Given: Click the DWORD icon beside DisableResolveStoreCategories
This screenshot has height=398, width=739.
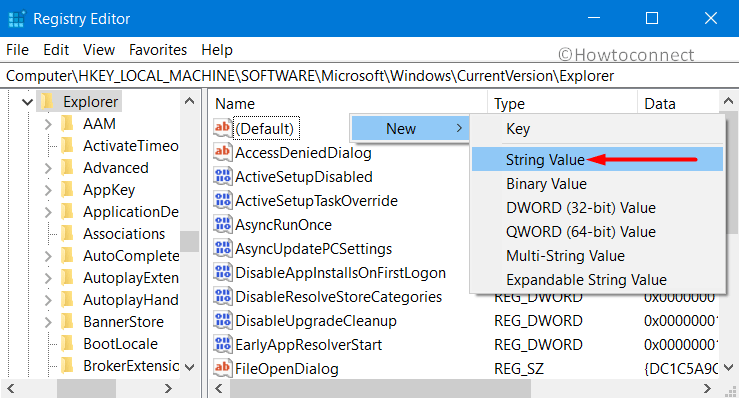Looking at the screenshot, I should click(x=222, y=297).
